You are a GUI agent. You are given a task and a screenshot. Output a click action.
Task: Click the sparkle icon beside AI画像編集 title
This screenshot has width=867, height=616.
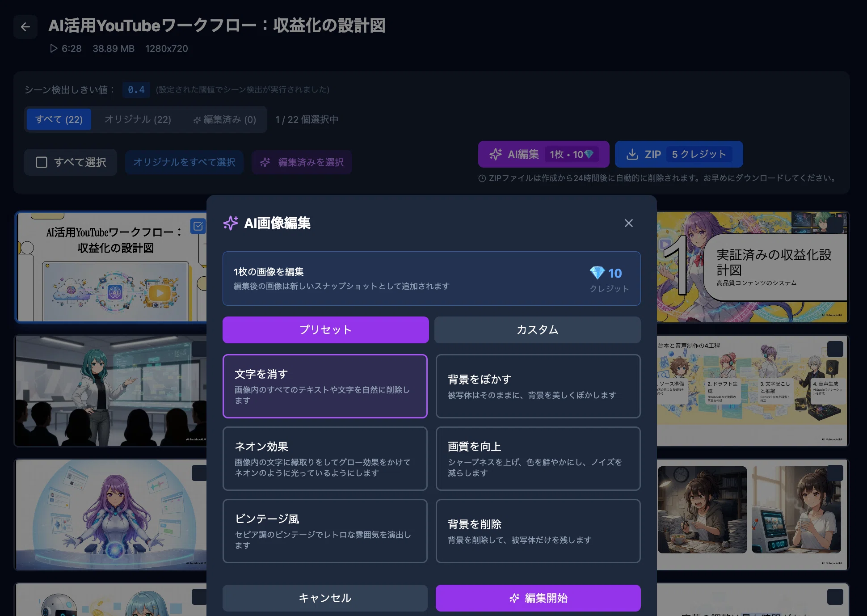[x=231, y=223]
